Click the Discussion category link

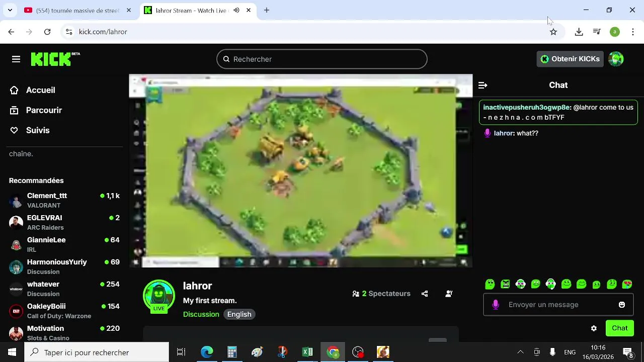(201, 314)
